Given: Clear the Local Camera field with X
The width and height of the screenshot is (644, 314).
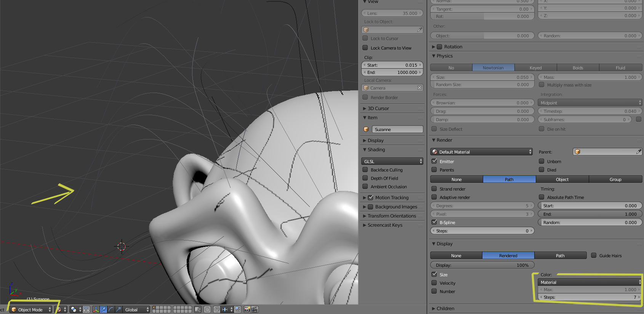Looking at the screenshot, I should point(420,88).
